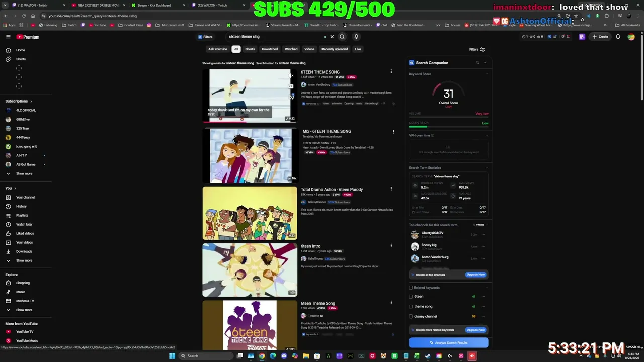This screenshot has width=644, height=362.
Task: Open Shopping under Explore
Action: [x=23, y=283]
